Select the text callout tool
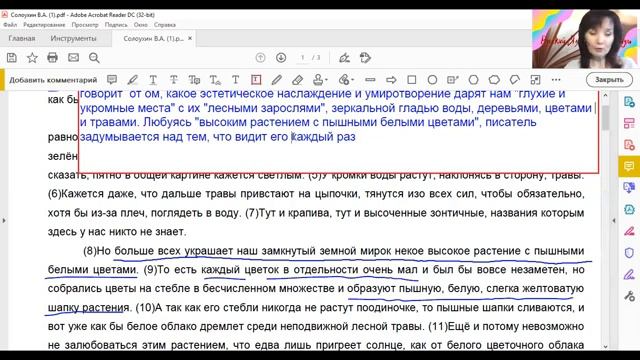Viewport: 640px width, 360px height. (x=453, y=80)
